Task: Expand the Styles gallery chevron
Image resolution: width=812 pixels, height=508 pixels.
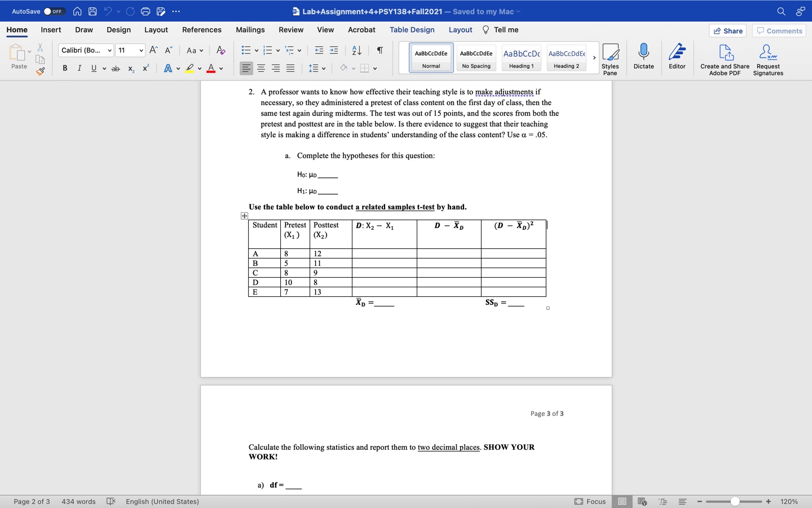Action: click(594, 58)
